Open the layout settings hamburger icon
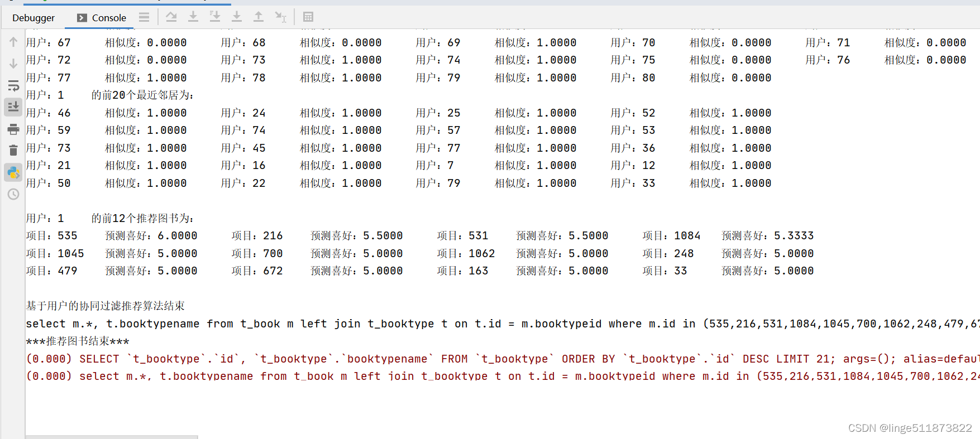Screen dimensions: 980x439 coord(144,17)
